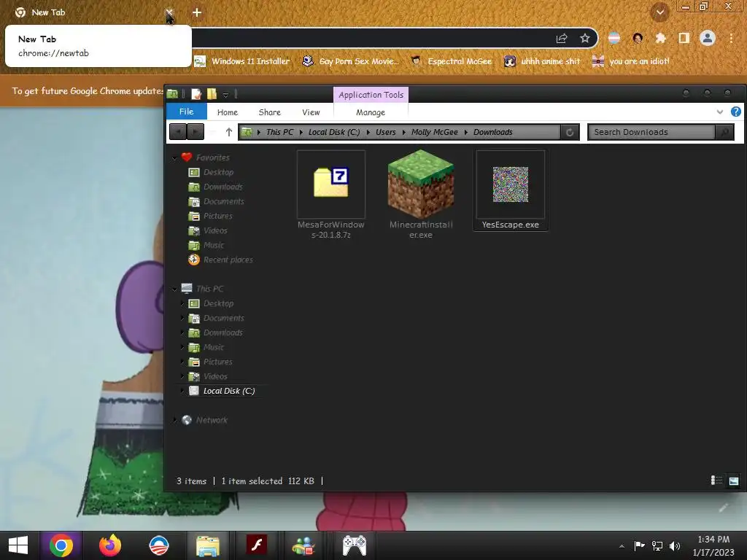Screen dimensions: 747x560
Task: Click the new folder icon in quick access toolbar
Action: click(x=212, y=94)
